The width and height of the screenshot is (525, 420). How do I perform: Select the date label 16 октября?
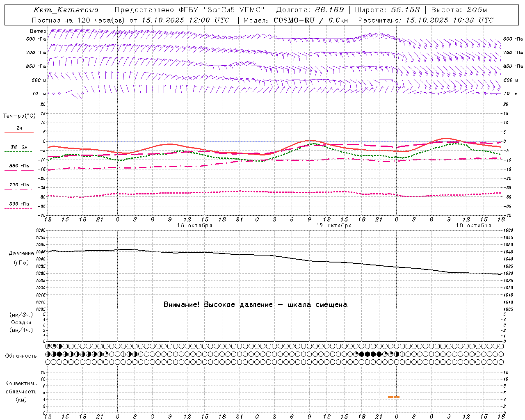(x=194, y=226)
